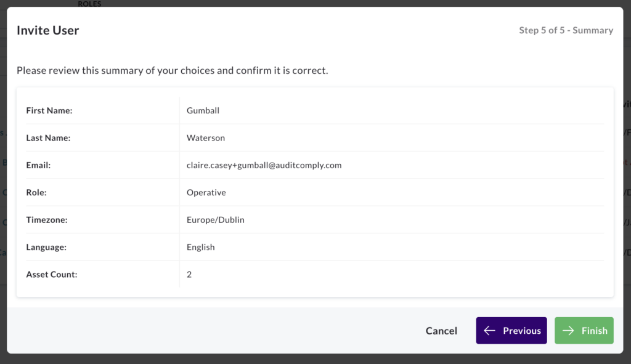Click the Email: field label
Viewport: 631px width, 364px height.
(38, 165)
